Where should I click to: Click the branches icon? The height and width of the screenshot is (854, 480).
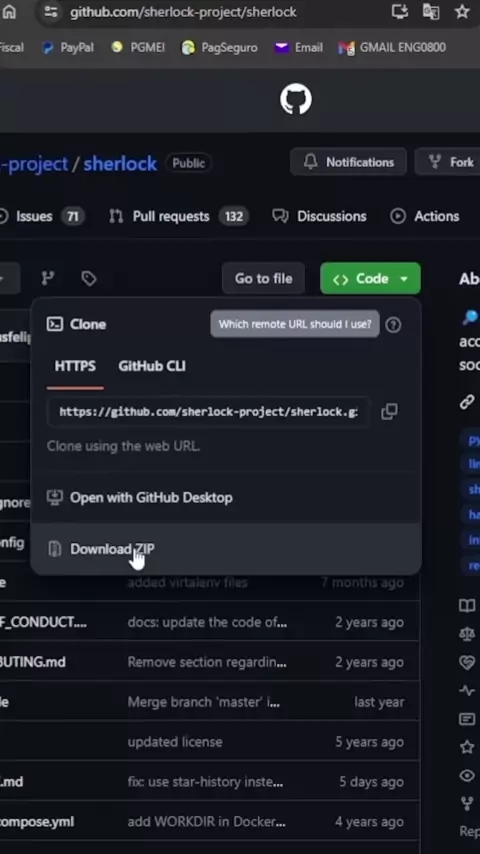tap(48, 278)
